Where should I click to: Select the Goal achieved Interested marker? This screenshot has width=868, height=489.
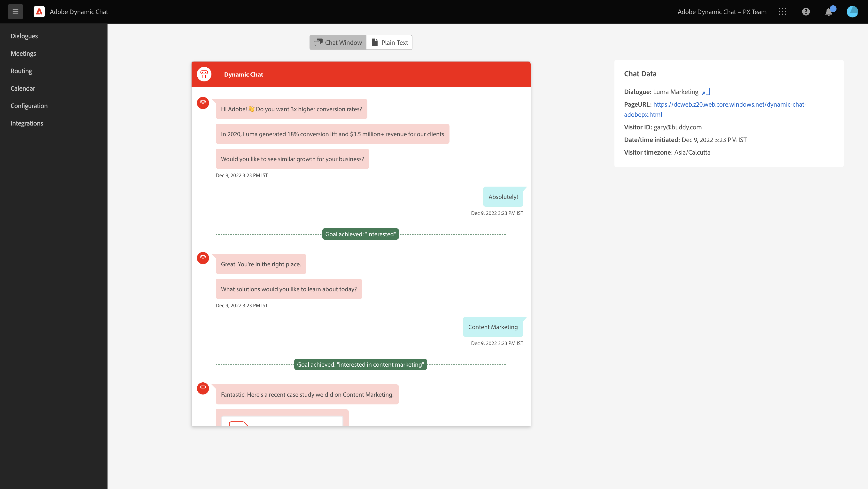click(360, 234)
